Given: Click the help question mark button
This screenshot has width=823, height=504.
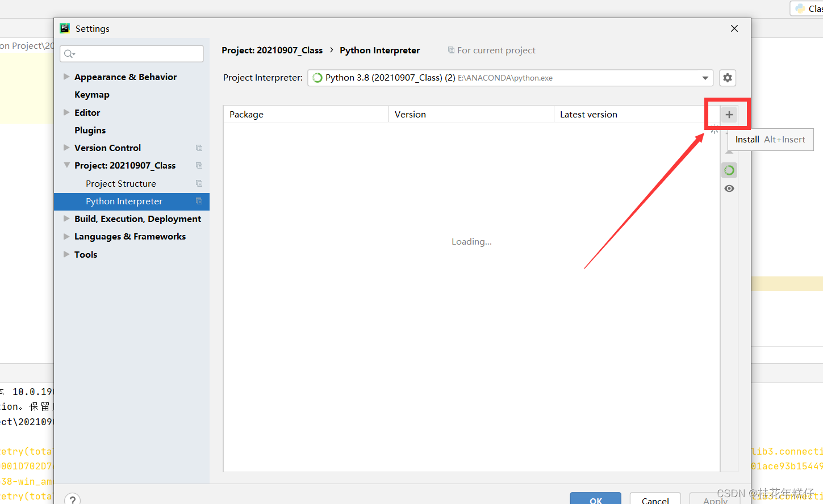Looking at the screenshot, I should [x=72, y=499].
